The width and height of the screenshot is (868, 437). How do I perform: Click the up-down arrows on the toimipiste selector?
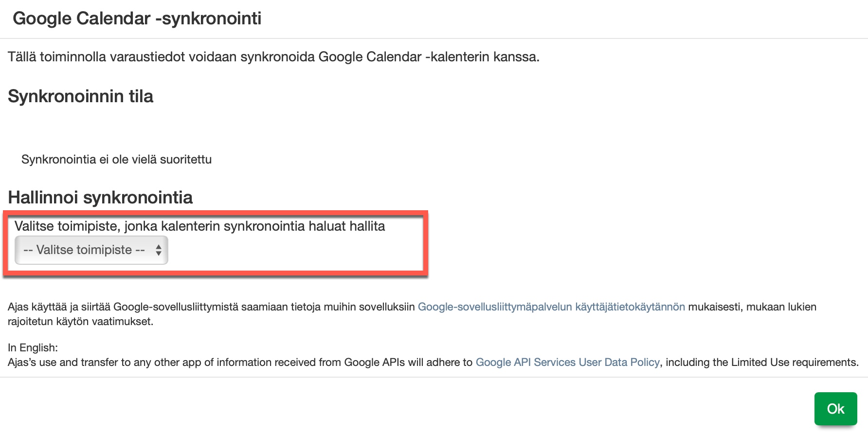159,250
